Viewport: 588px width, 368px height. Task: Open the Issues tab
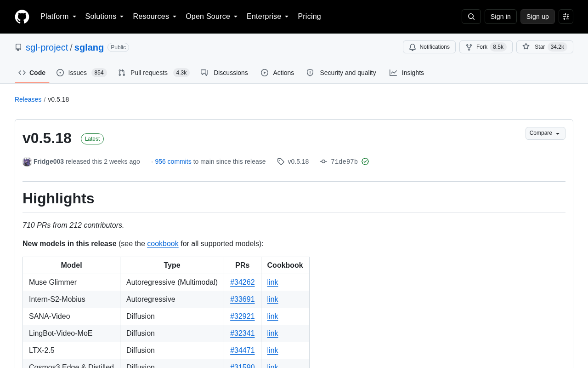82,73
